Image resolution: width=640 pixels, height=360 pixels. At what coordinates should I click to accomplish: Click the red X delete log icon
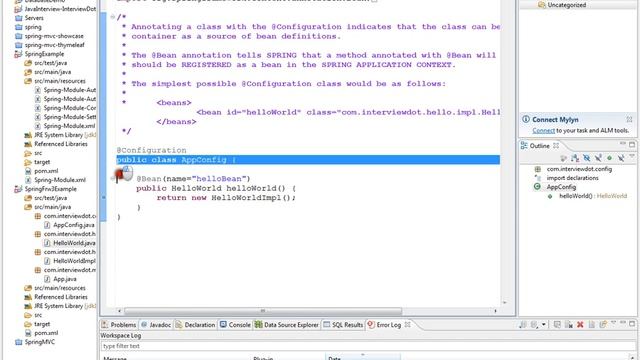(x=580, y=325)
